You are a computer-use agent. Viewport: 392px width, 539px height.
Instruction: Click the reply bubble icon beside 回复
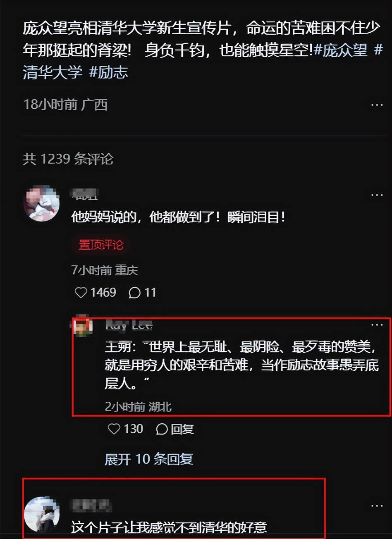pyautogui.click(x=162, y=429)
